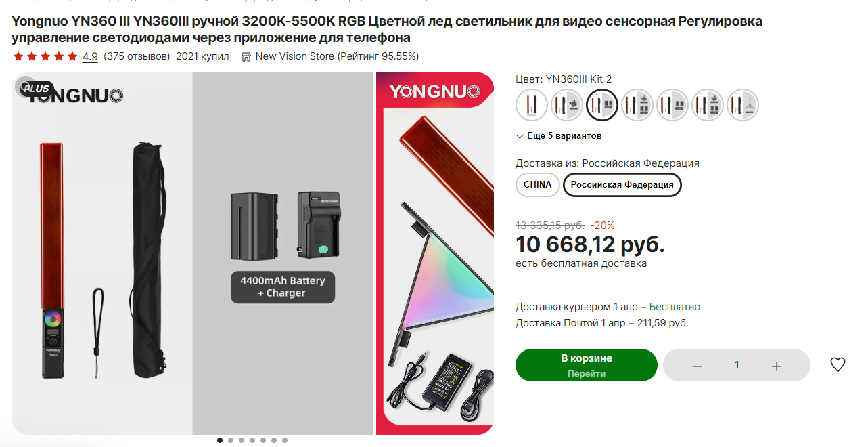Decrease quantity with the minus button
Screen dimensions: 868x447
coord(698,366)
